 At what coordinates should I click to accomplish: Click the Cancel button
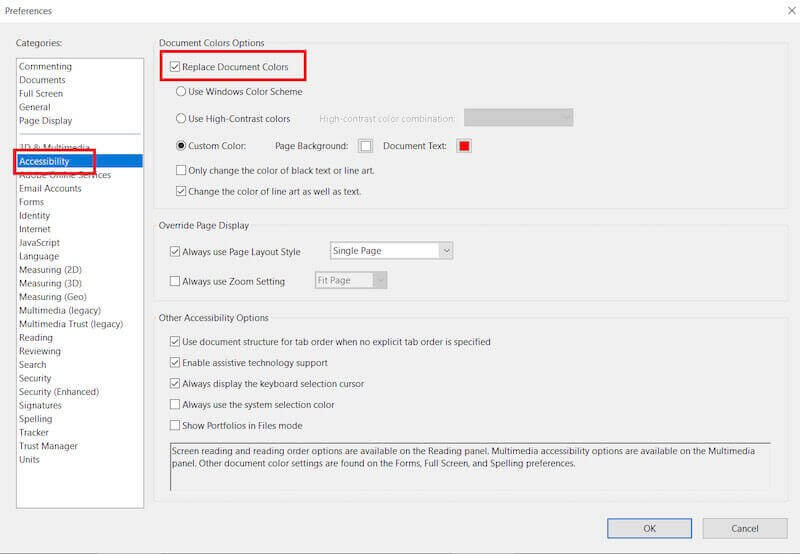point(744,528)
